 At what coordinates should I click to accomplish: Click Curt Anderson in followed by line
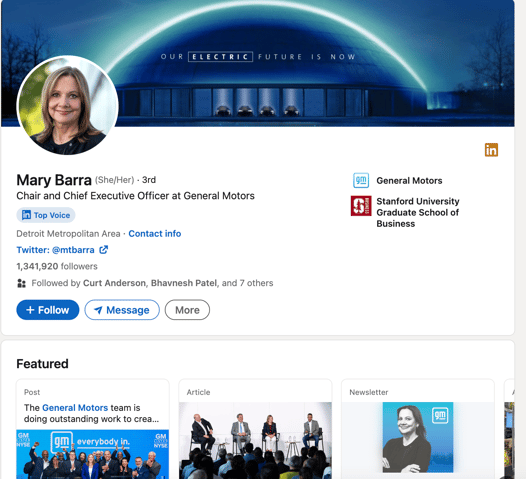tap(114, 283)
